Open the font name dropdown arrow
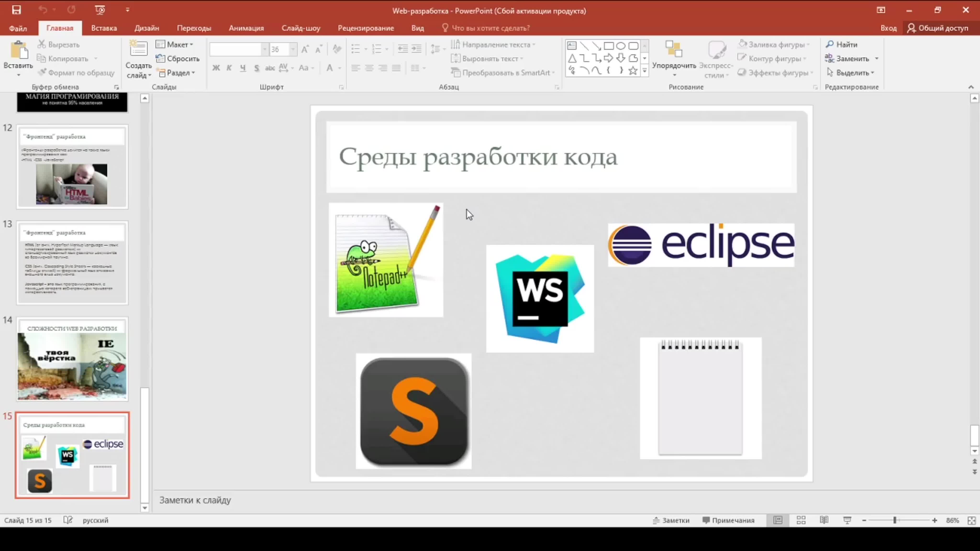Image resolution: width=980 pixels, height=551 pixels. pos(265,49)
